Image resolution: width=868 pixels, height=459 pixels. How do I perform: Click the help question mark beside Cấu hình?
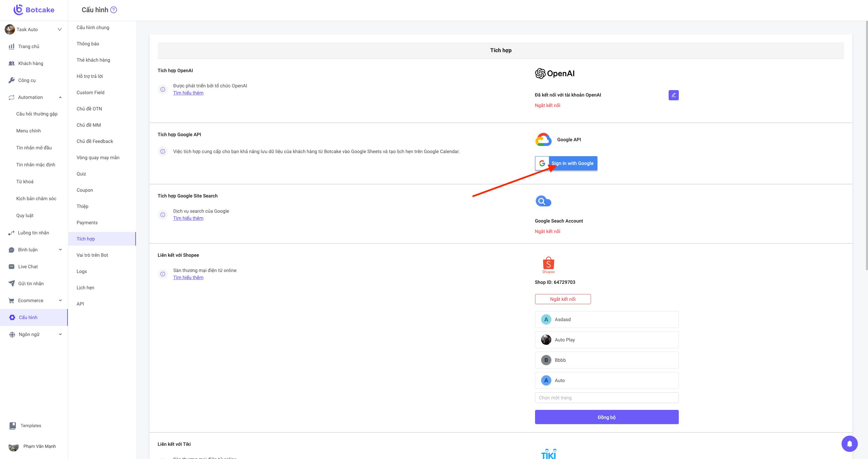[x=114, y=10]
